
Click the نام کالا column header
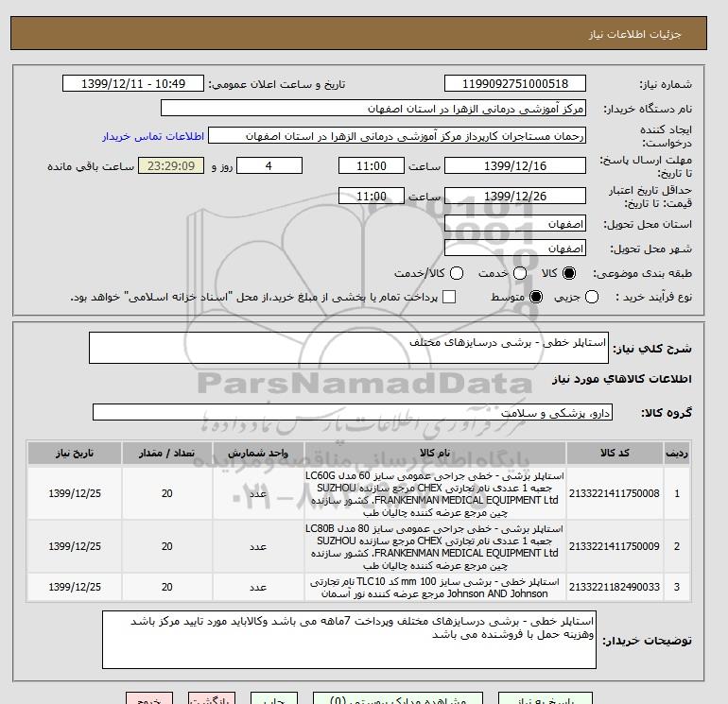435,453
